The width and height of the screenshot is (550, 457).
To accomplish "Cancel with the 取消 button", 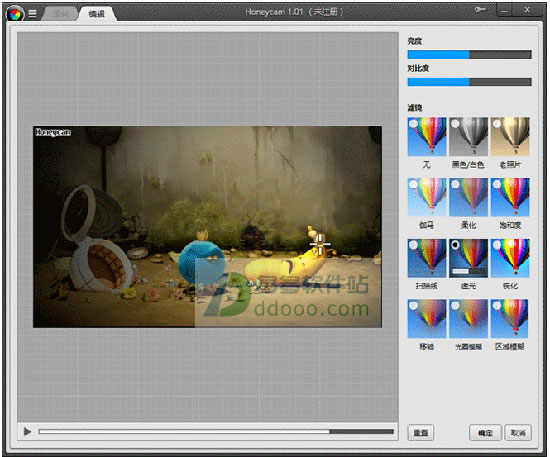I will tap(518, 433).
